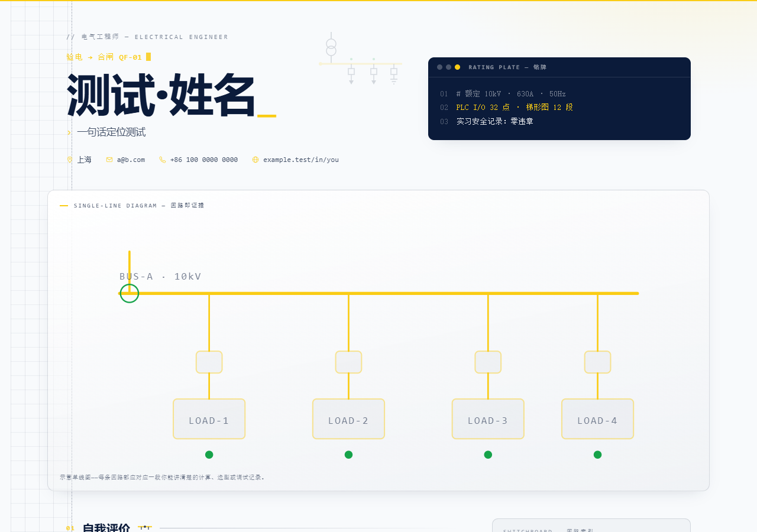The width and height of the screenshot is (757, 532).
Task: Click the tagline 一句话定位测试
Action: [x=111, y=132]
